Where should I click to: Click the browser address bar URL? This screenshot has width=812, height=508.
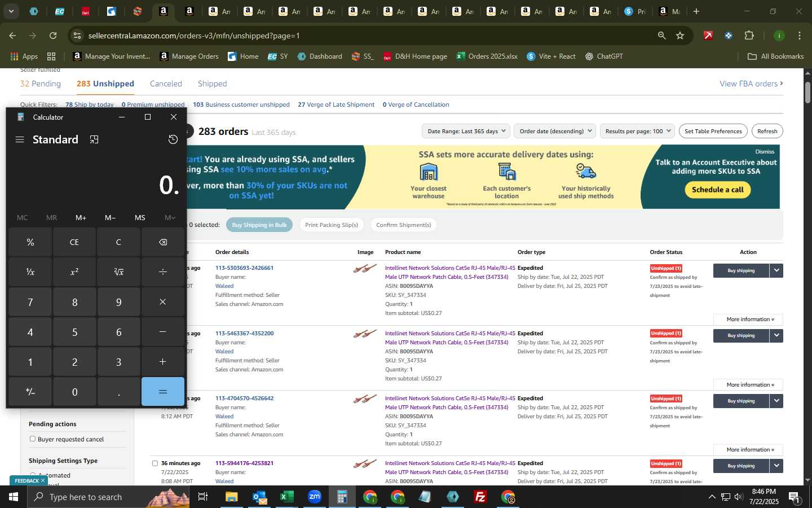click(194, 36)
